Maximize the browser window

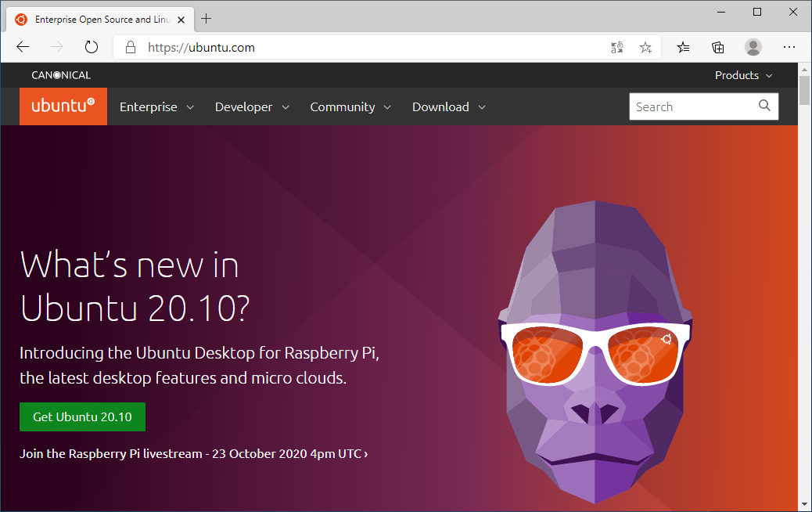coord(757,12)
